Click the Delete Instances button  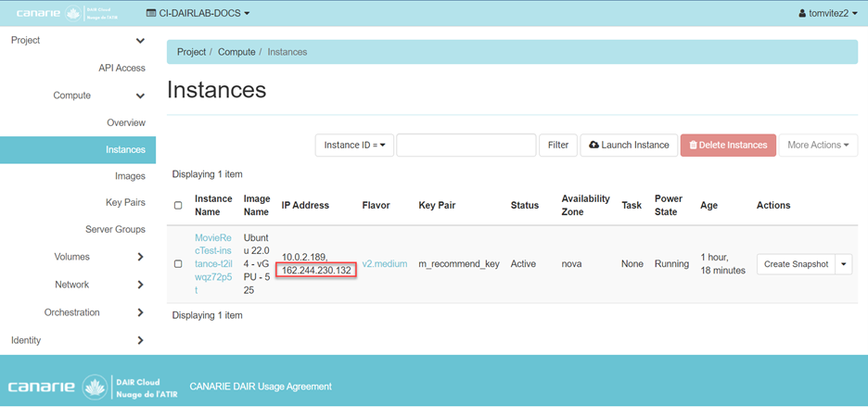coord(728,146)
